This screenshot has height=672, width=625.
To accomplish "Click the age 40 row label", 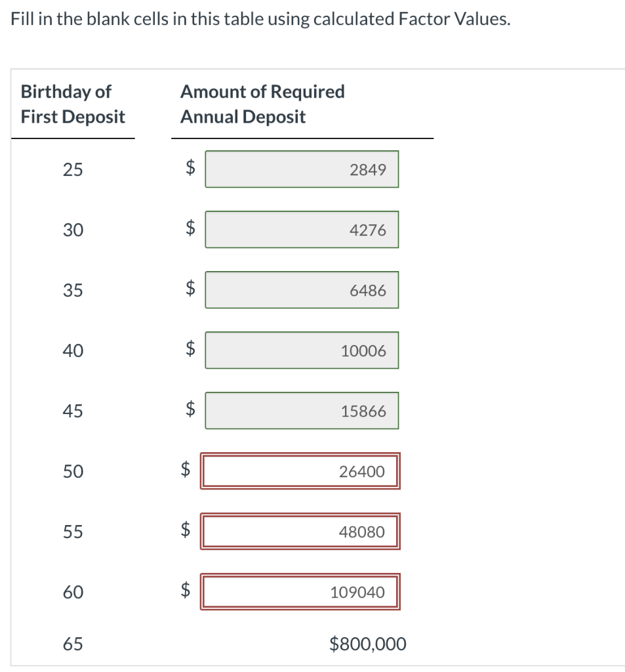I will point(73,351).
